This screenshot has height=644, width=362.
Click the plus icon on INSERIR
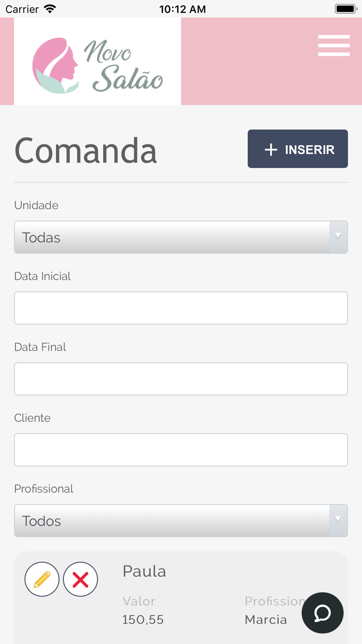point(271,150)
